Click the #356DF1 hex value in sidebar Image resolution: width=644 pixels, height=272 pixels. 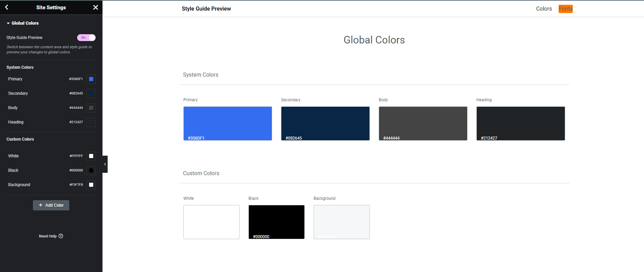(76, 79)
